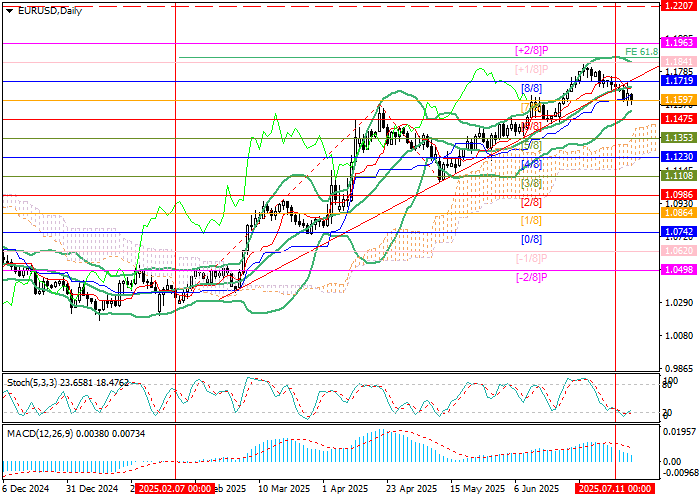Click the 10 Mar 2025 date on time axis

(284, 490)
